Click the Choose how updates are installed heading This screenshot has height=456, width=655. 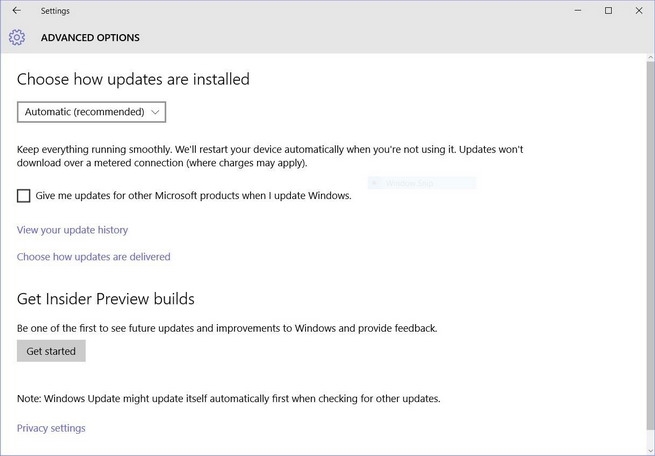(x=133, y=79)
